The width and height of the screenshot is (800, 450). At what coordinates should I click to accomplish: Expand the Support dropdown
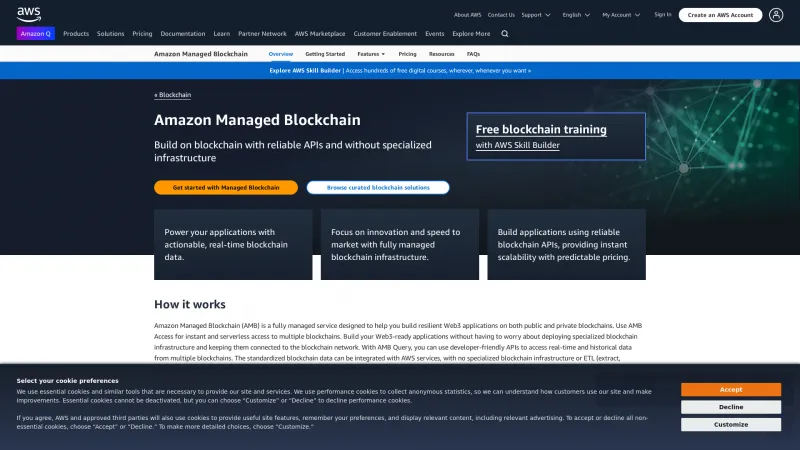tap(536, 15)
